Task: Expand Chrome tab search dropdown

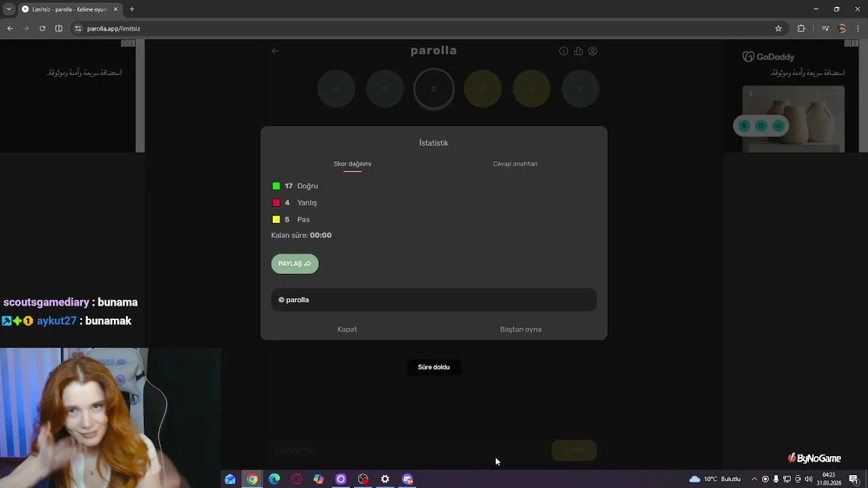Action: (9, 9)
